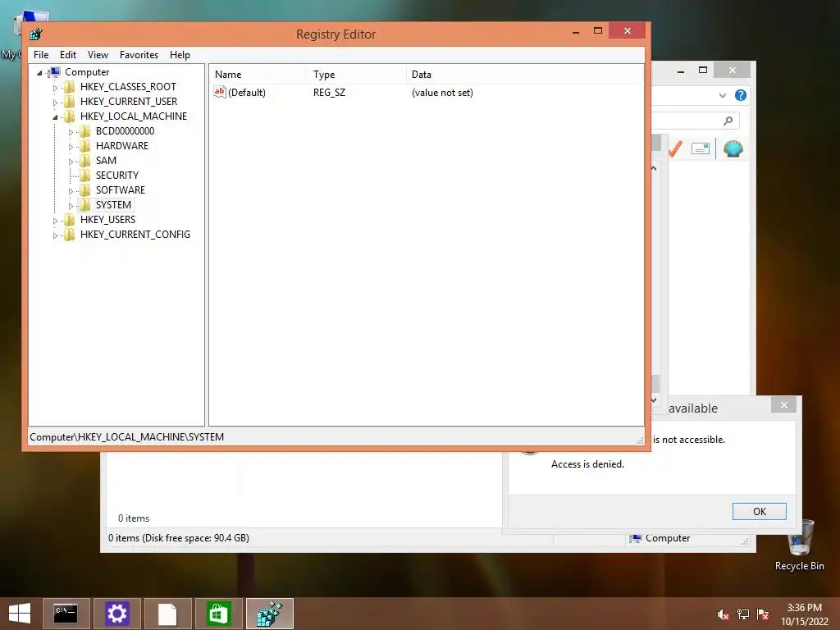The image size is (840, 630).
Task: Open Command Prompt from the taskbar
Action: point(66,614)
